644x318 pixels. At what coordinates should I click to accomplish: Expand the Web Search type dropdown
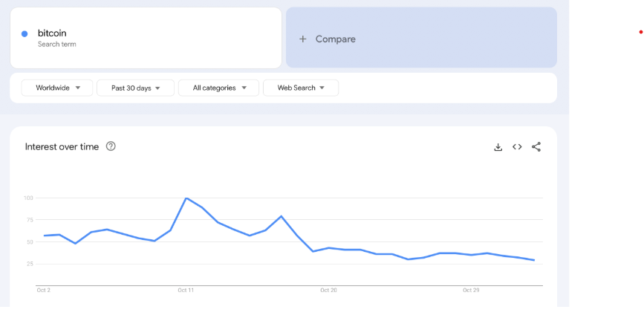(x=301, y=88)
